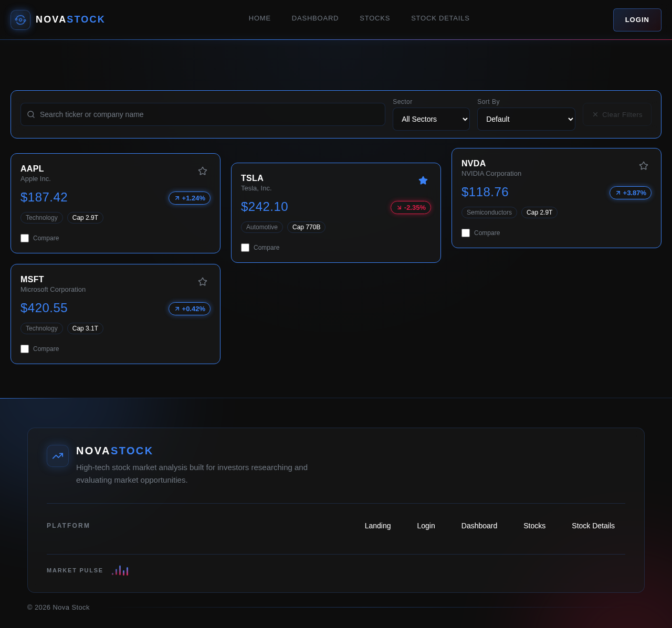Click the MSFT ticker title
This screenshot has height=628, width=672.
click(32, 280)
